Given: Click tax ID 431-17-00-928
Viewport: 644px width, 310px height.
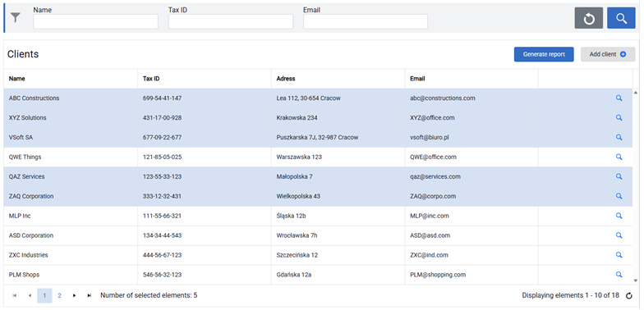Looking at the screenshot, I should pos(163,118).
